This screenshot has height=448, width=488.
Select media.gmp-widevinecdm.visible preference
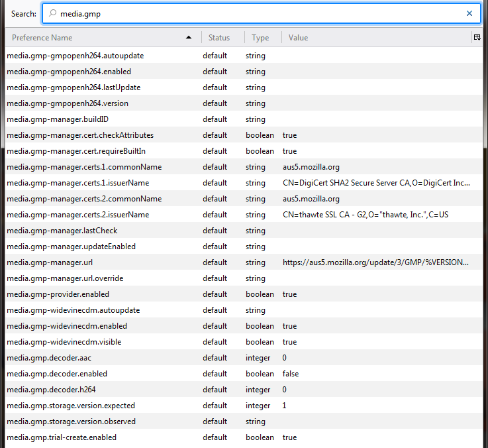64,341
